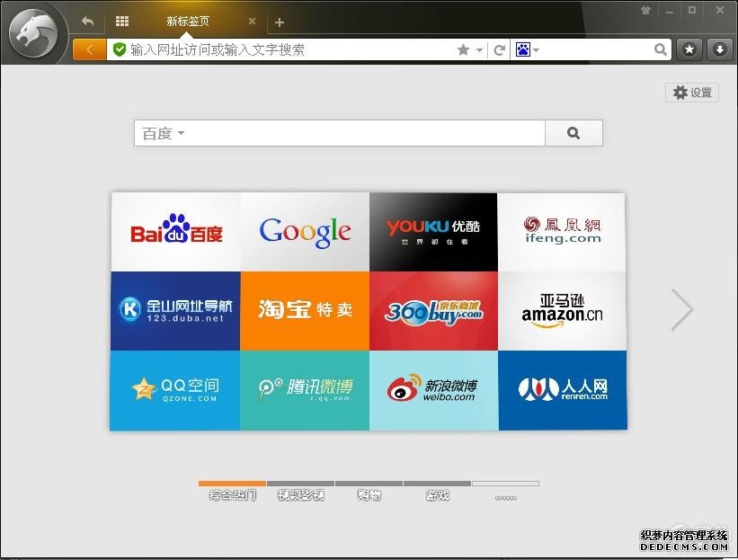Go back with orange back arrow
738x560 pixels.
point(89,49)
